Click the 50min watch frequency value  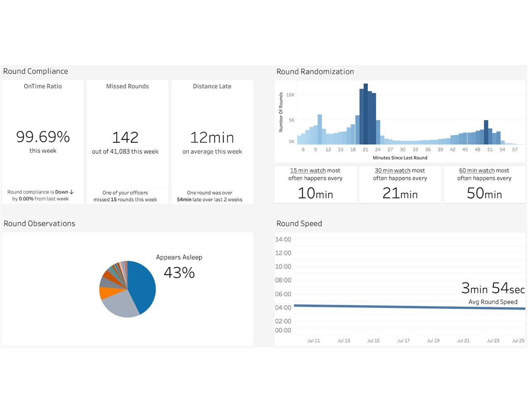pyautogui.click(x=484, y=193)
